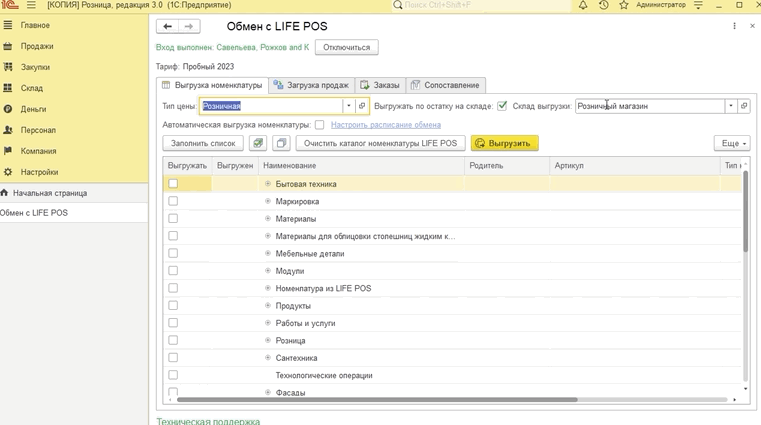Screen dimensions: 761x425
Task: Click Отключиться button
Action: click(x=347, y=48)
